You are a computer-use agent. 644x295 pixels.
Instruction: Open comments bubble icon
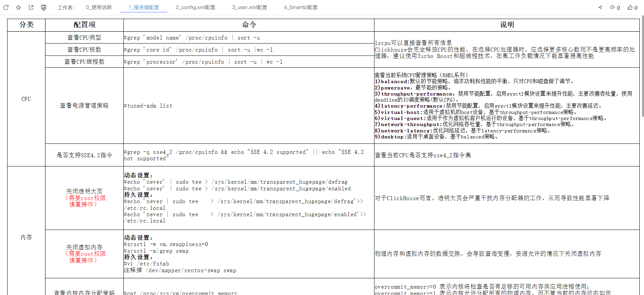[612, 7]
